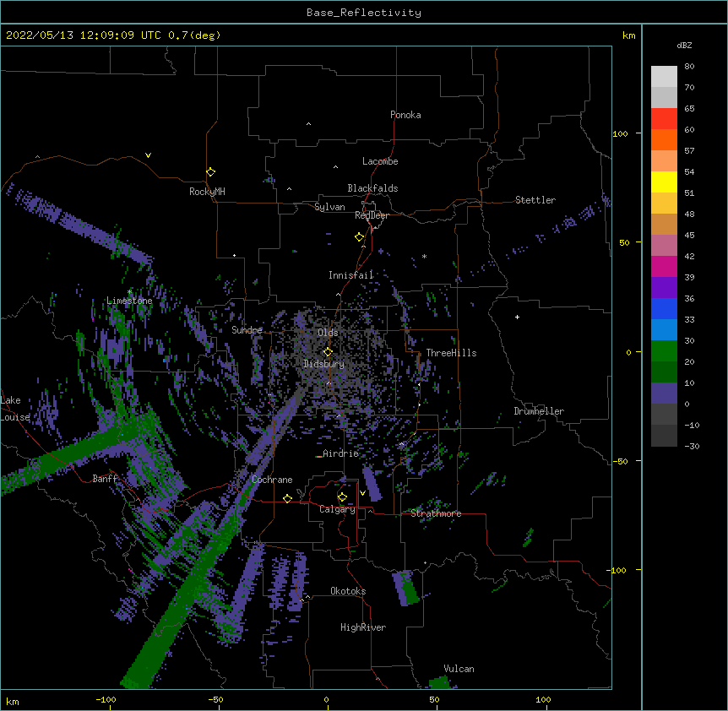
Task: Click the white asterisk marker east of Innisfail
Action: [424, 256]
